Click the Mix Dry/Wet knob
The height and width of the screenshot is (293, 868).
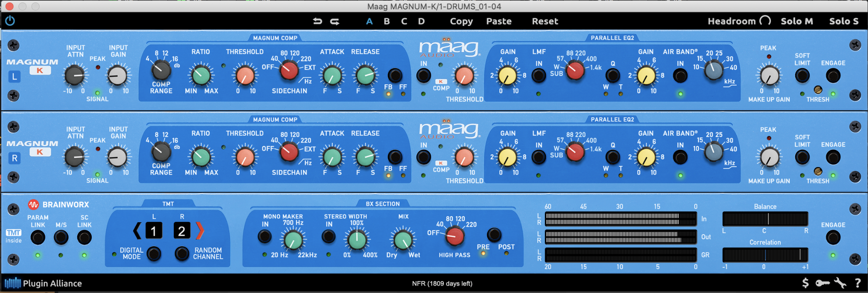pos(403,240)
